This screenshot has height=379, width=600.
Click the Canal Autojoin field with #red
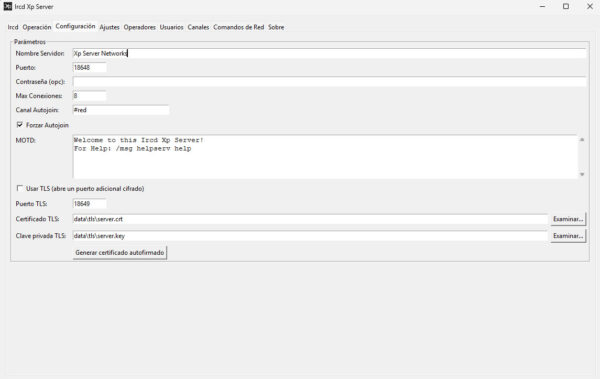point(121,110)
